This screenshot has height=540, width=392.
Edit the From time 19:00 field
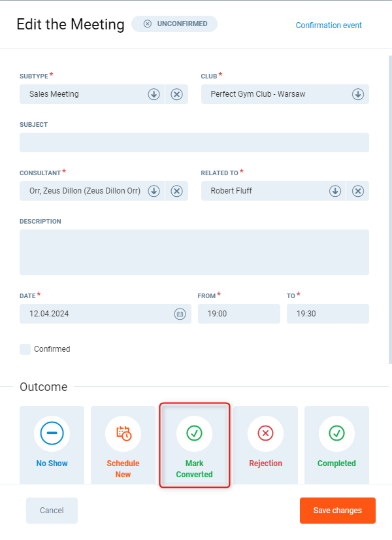[238, 314]
